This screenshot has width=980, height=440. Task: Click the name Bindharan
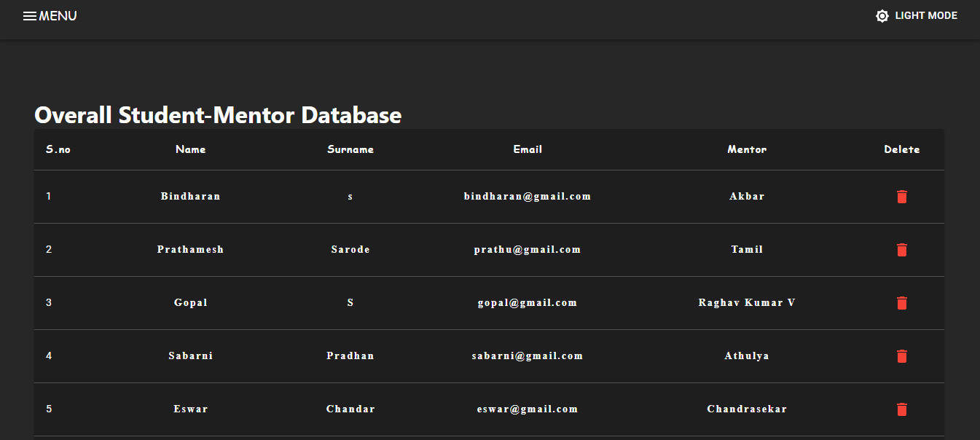(x=191, y=197)
